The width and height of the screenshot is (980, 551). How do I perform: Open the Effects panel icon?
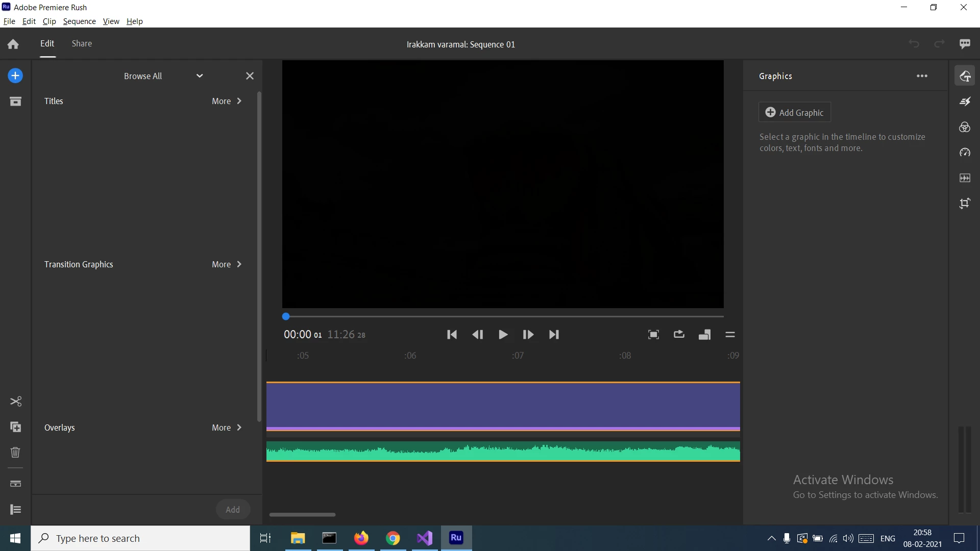click(965, 102)
